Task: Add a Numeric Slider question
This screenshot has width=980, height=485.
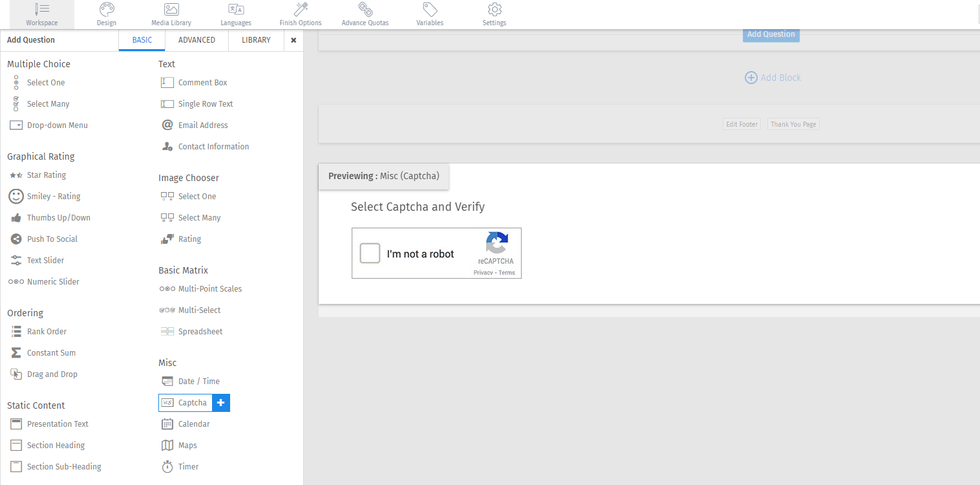Action: pos(44,282)
